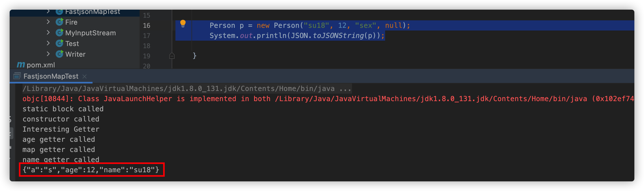Click the yellow lightbulb intention icon
The height and width of the screenshot is (191, 644).
click(183, 24)
